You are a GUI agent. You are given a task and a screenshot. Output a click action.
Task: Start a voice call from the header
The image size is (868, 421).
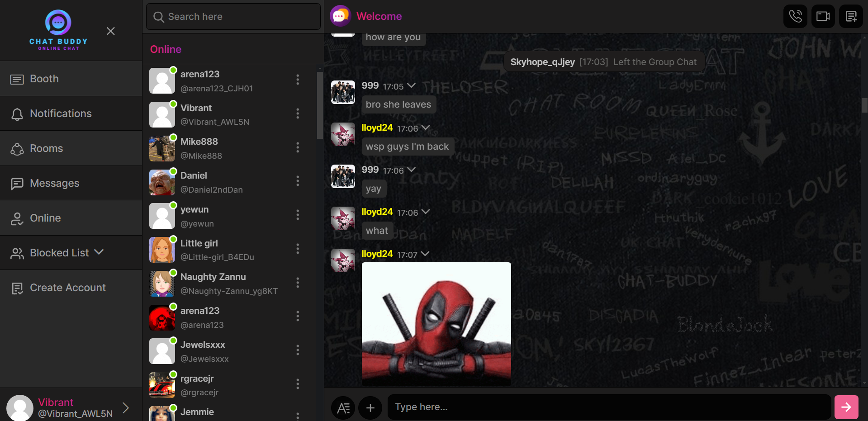[x=795, y=16]
